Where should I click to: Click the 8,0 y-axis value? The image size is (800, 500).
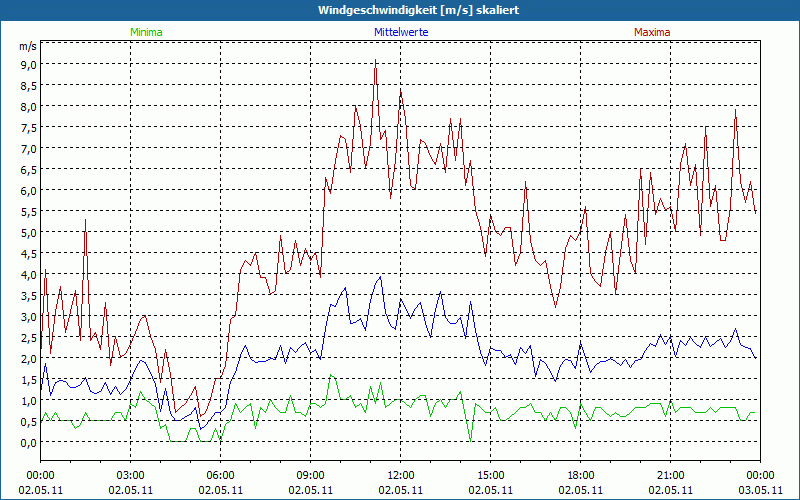(x=29, y=107)
